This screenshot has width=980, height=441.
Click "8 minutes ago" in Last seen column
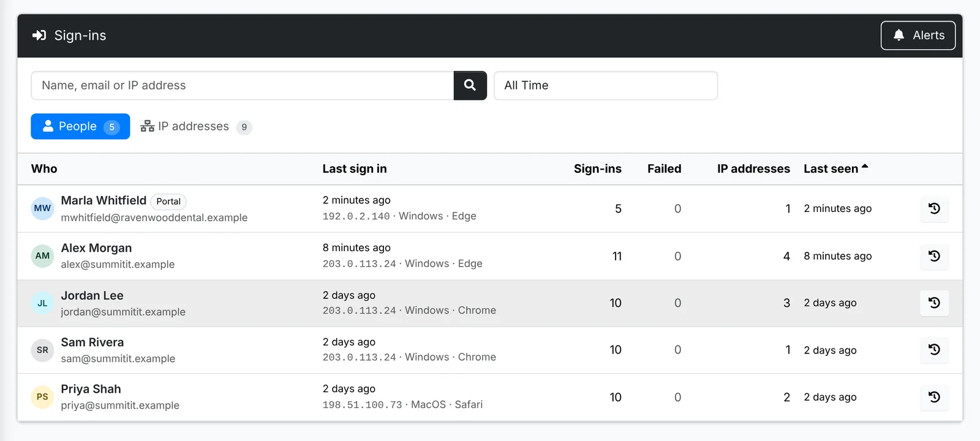pyautogui.click(x=837, y=256)
